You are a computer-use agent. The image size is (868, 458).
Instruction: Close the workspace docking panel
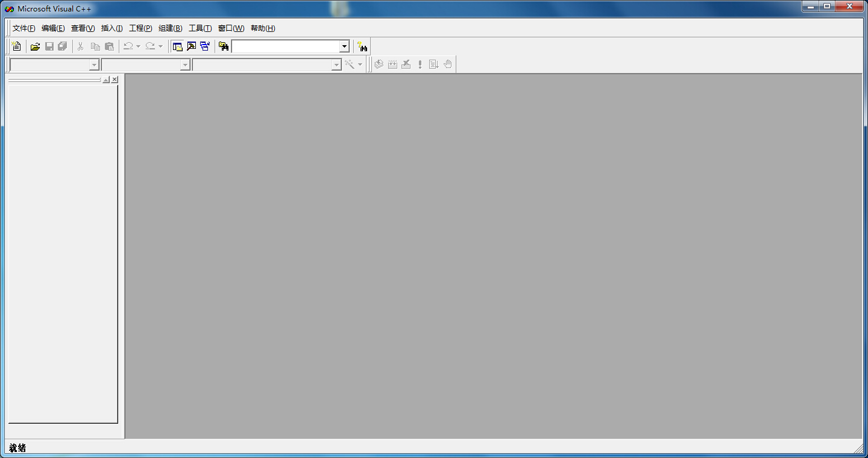(115, 80)
